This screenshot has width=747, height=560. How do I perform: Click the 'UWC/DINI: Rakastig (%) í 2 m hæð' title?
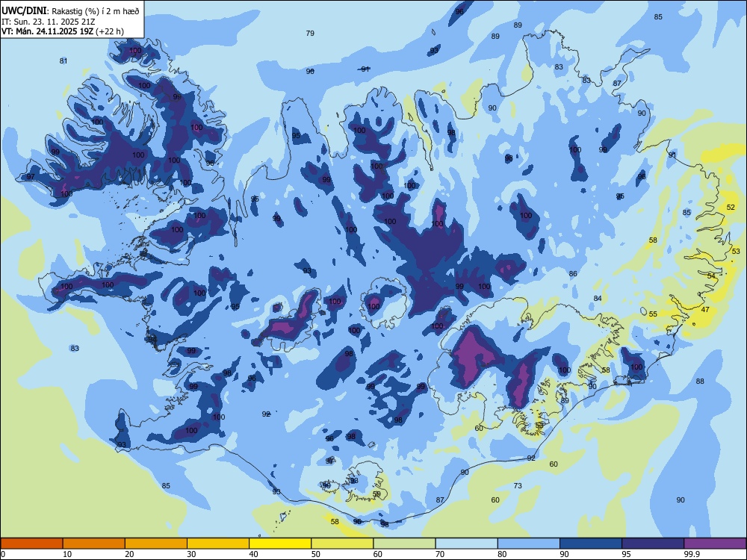(71, 11)
